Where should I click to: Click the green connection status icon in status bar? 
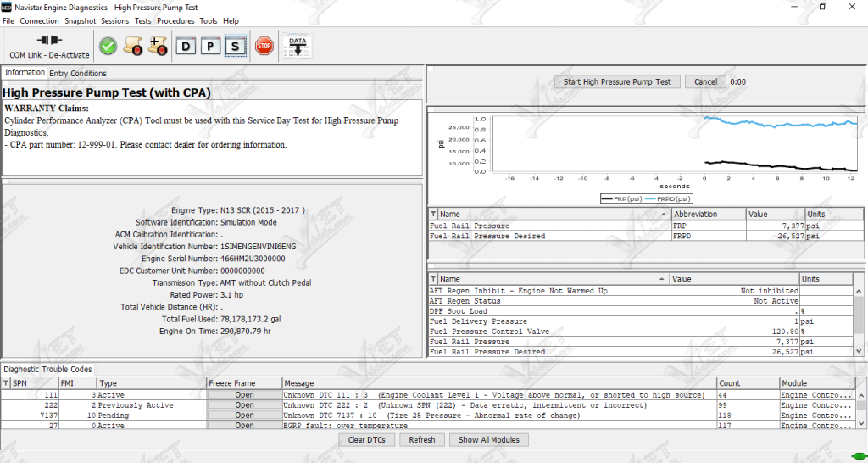pyautogui.click(x=858, y=457)
